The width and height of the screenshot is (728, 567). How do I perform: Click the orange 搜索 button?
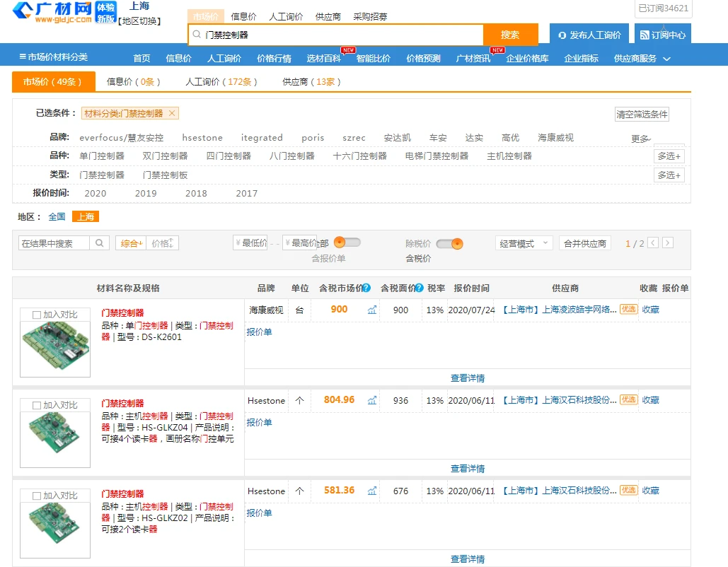coord(510,35)
